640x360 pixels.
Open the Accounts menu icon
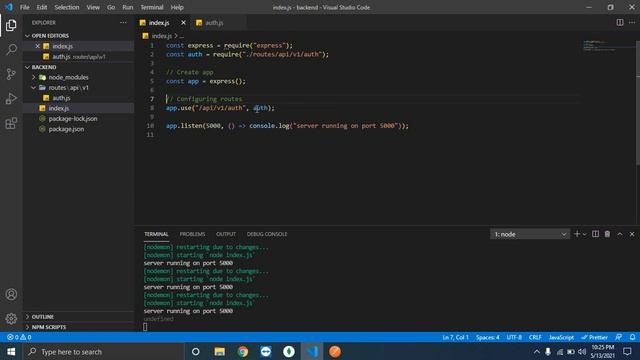11,294
